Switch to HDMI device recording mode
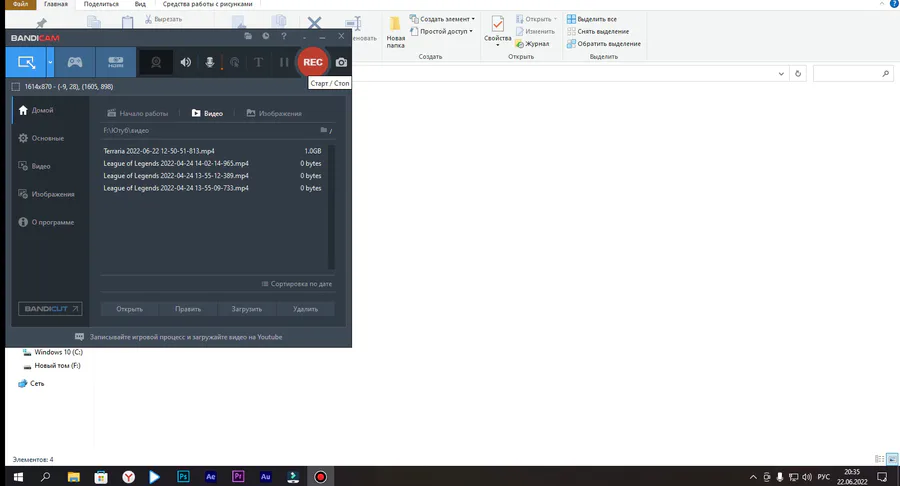900x486 pixels. click(x=116, y=62)
